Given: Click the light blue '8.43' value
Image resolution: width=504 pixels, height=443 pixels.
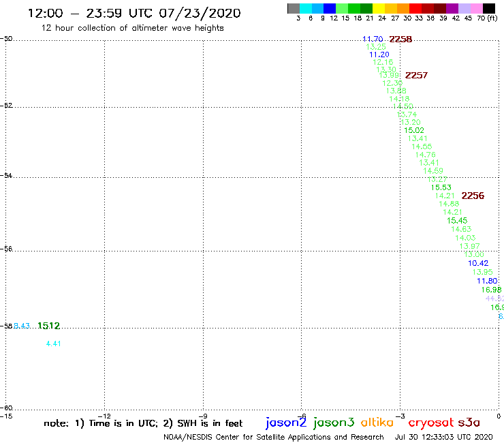Looking at the screenshot, I should [x=22, y=326].
